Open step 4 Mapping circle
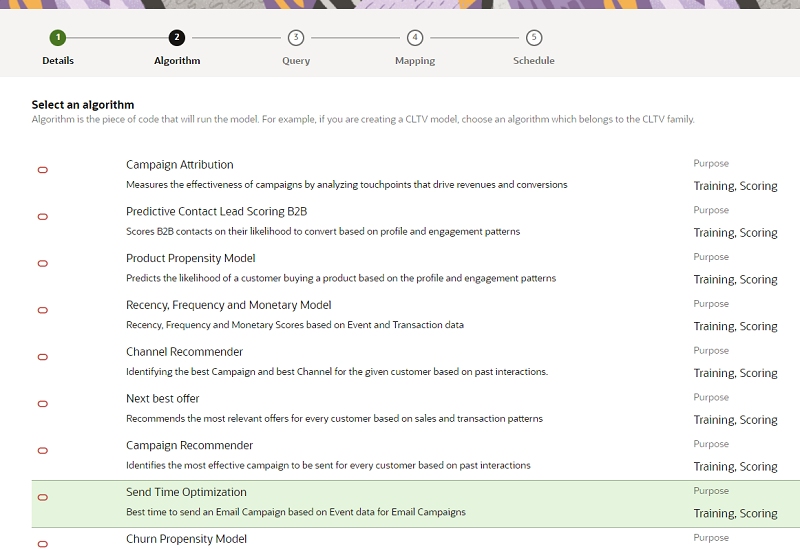The image size is (800, 549). click(x=415, y=38)
